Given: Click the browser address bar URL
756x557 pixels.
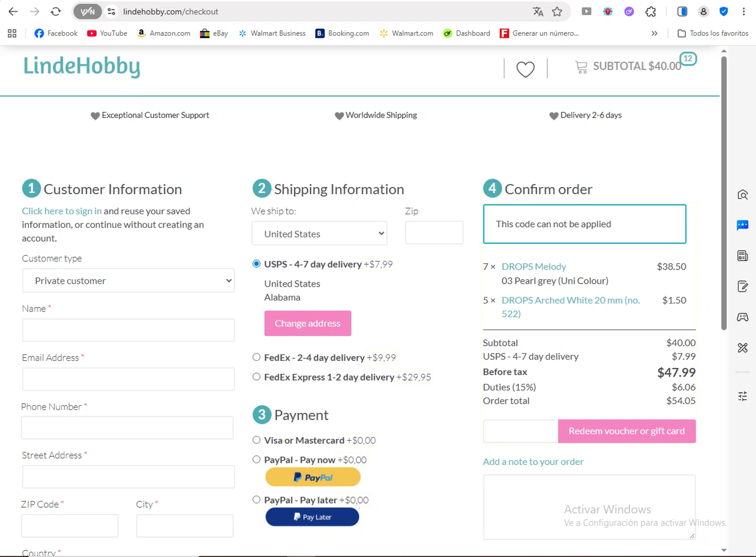Looking at the screenshot, I should [170, 12].
